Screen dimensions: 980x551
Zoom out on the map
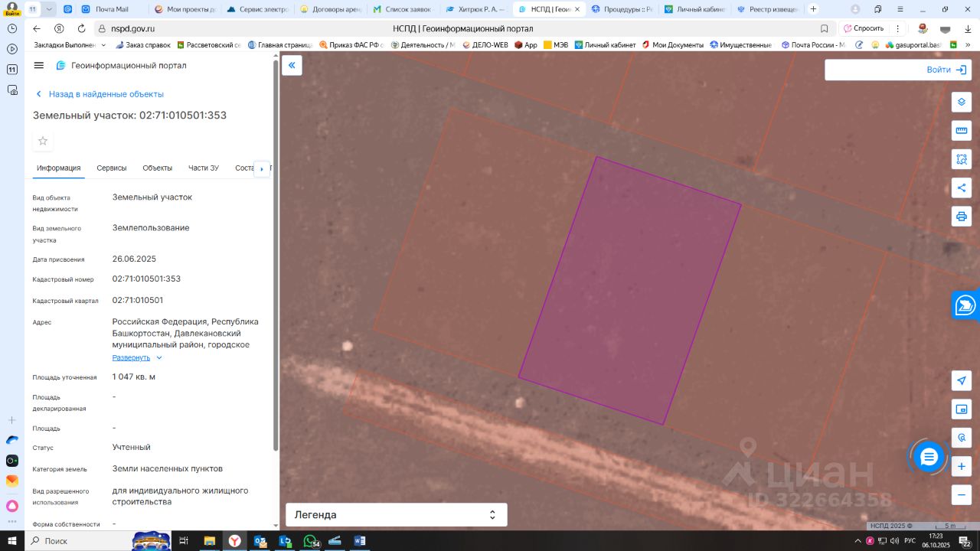962,494
